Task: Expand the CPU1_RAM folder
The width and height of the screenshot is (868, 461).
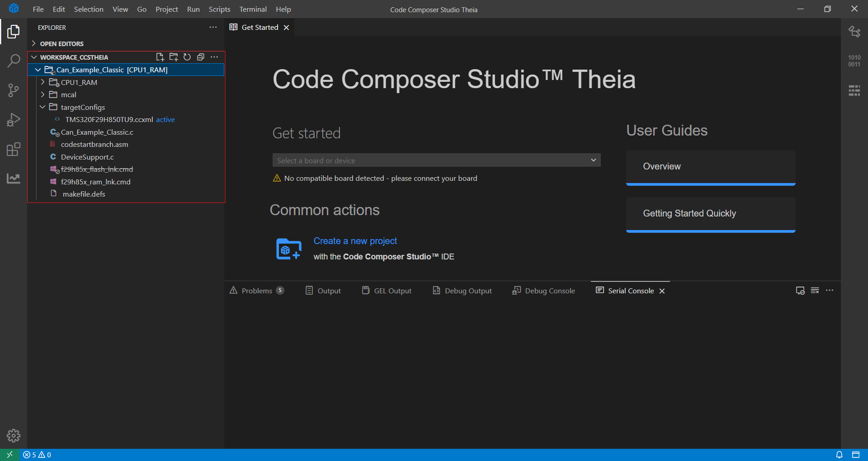Action: pyautogui.click(x=42, y=82)
